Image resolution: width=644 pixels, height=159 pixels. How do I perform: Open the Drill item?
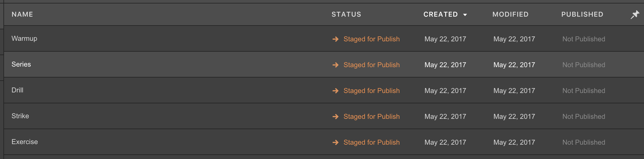point(18,90)
